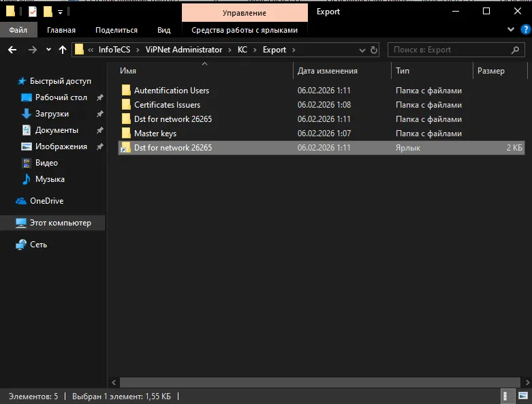
Task: Select Быстрый доступ in the navigation pane
Action: [x=61, y=81]
